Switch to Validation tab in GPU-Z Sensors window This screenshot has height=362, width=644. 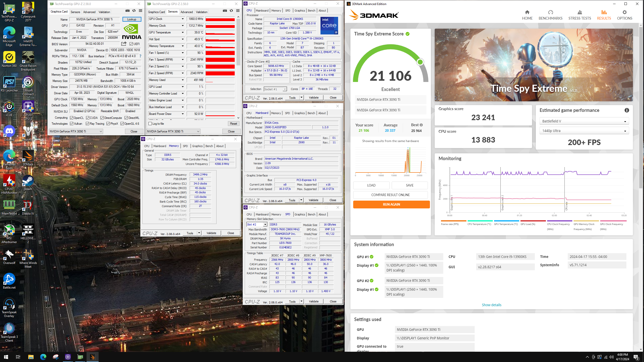[x=202, y=12]
